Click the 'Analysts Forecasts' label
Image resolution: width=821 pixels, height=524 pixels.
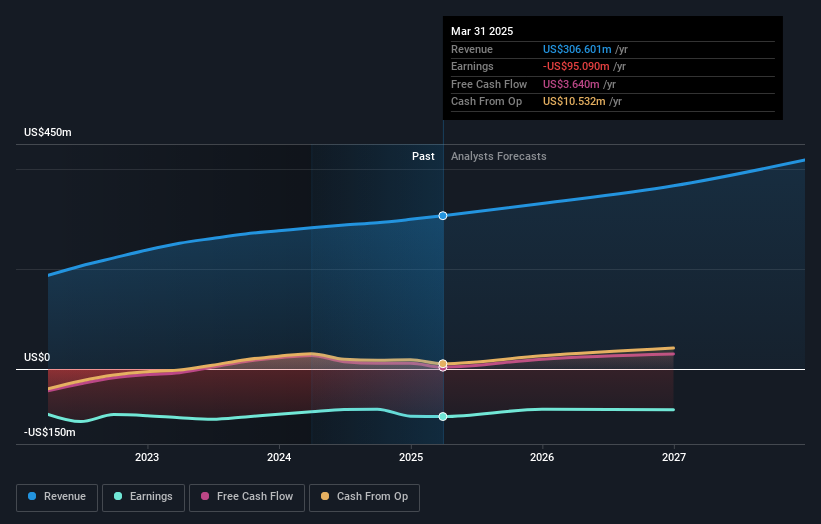pyautogui.click(x=498, y=157)
